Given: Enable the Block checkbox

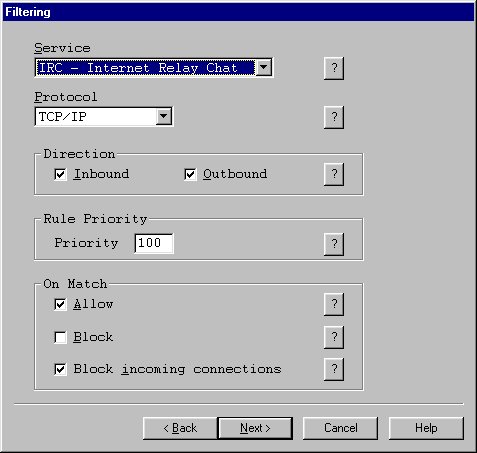Looking at the screenshot, I should [x=60, y=337].
